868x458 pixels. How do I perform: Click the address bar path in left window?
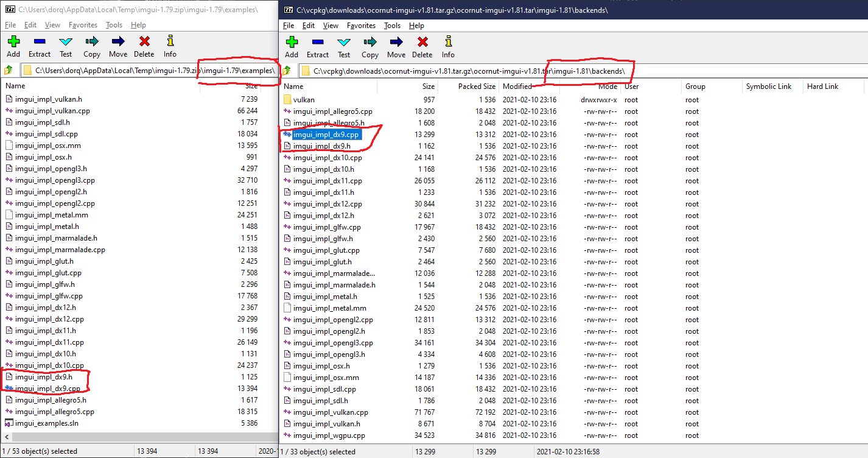(x=140, y=70)
